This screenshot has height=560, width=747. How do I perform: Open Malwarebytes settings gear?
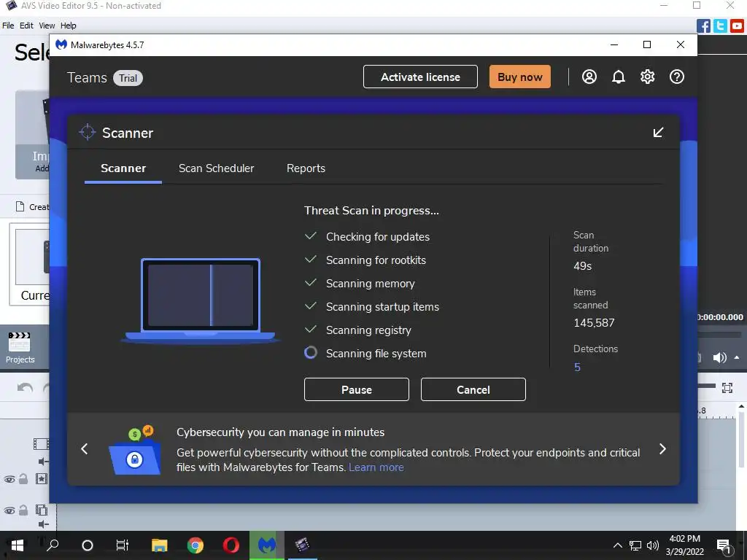tap(648, 77)
